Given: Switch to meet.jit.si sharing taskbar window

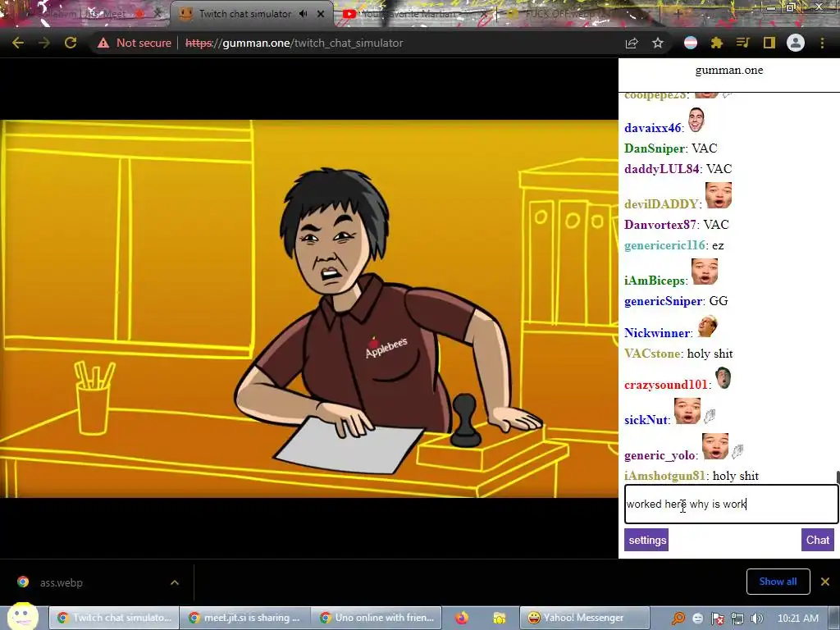Looking at the screenshot, I should pyautogui.click(x=244, y=618).
